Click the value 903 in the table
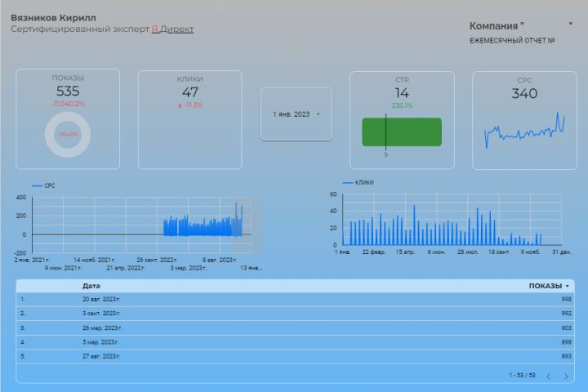 coord(566,327)
